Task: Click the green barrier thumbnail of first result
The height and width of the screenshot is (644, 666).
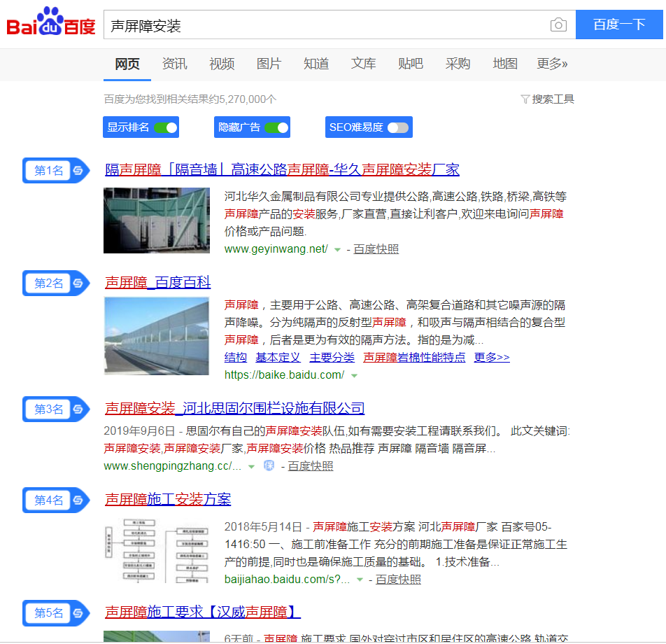Action: [157, 220]
